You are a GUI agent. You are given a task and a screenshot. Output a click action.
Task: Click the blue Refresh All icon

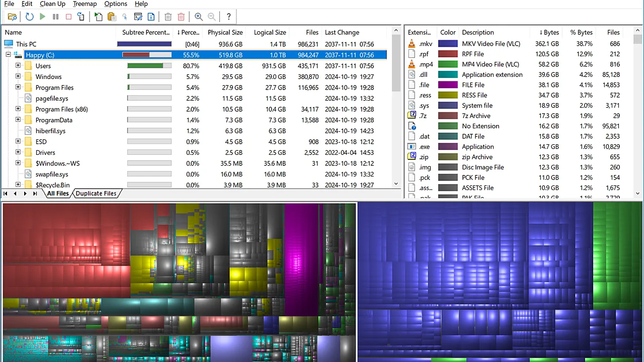click(x=30, y=17)
